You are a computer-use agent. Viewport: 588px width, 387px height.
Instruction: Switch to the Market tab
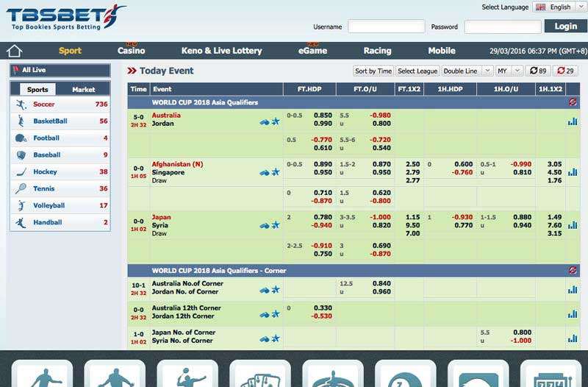coord(83,89)
